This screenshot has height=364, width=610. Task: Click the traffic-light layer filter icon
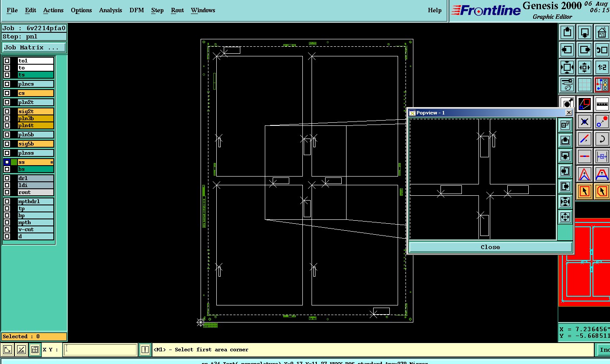tap(602, 85)
